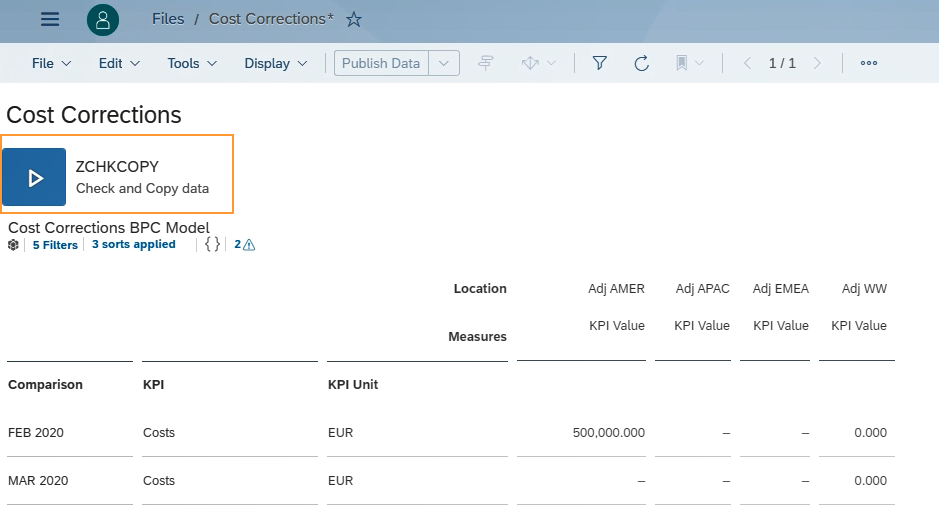The height and width of the screenshot is (532, 939).
Task: Click Costs in the FEB 2020 row
Action: tap(159, 433)
